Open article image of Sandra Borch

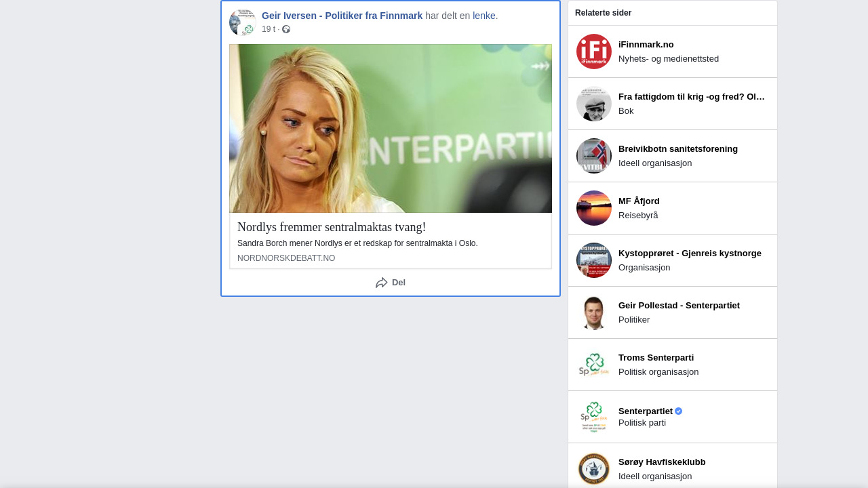(x=391, y=129)
